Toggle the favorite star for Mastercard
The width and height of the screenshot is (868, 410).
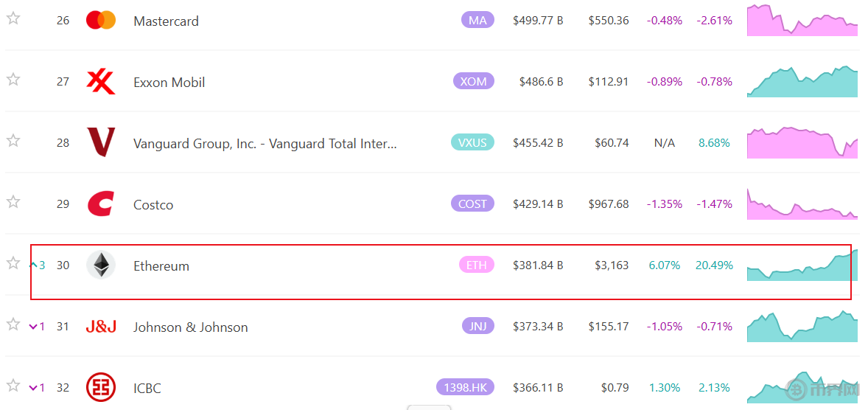pyautogui.click(x=13, y=18)
